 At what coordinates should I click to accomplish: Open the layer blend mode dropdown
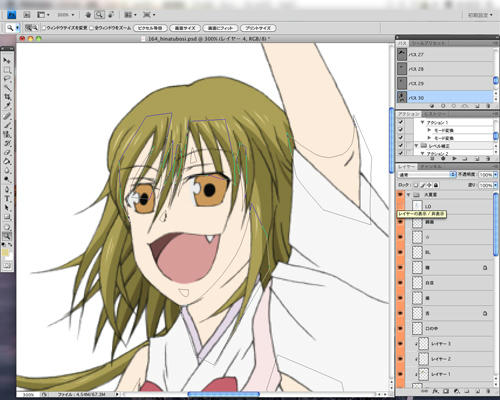tap(427, 175)
